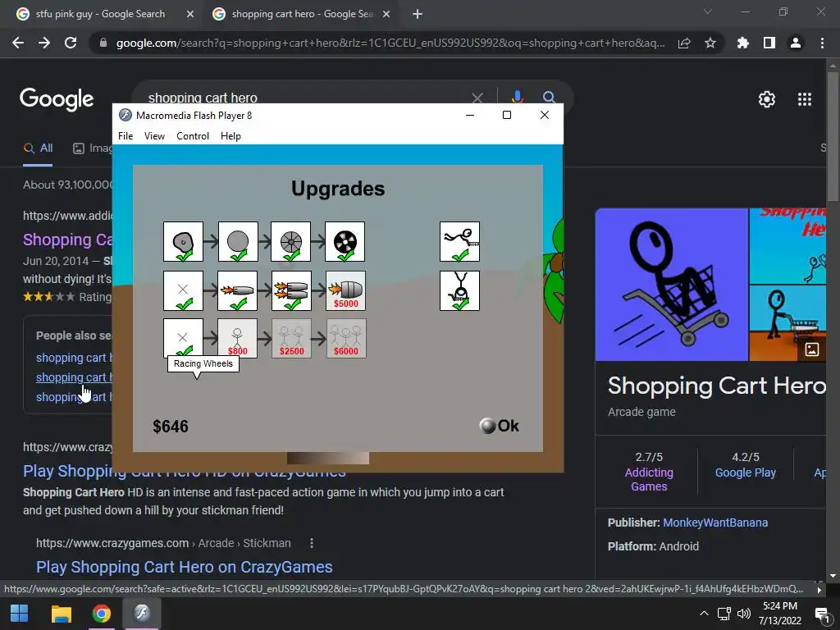Reload the Google search page
The width and height of the screenshot is (840, 630).
click(x=71, y=43)
